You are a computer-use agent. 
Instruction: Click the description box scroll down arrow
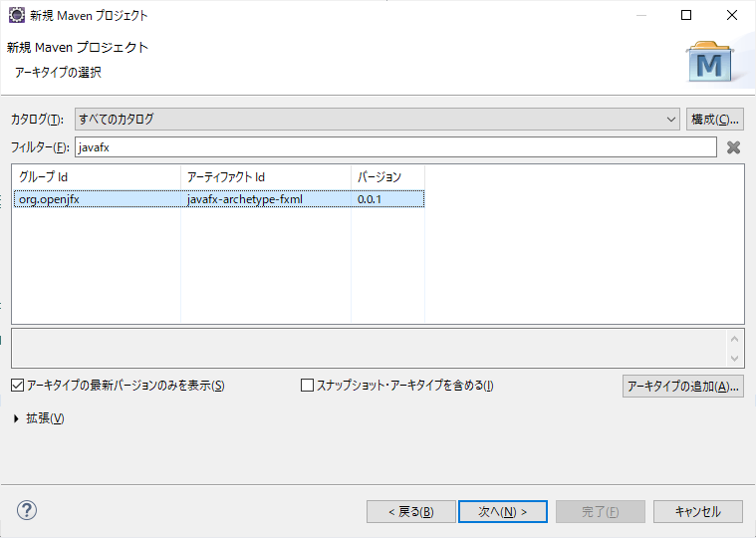click(734, 359)
